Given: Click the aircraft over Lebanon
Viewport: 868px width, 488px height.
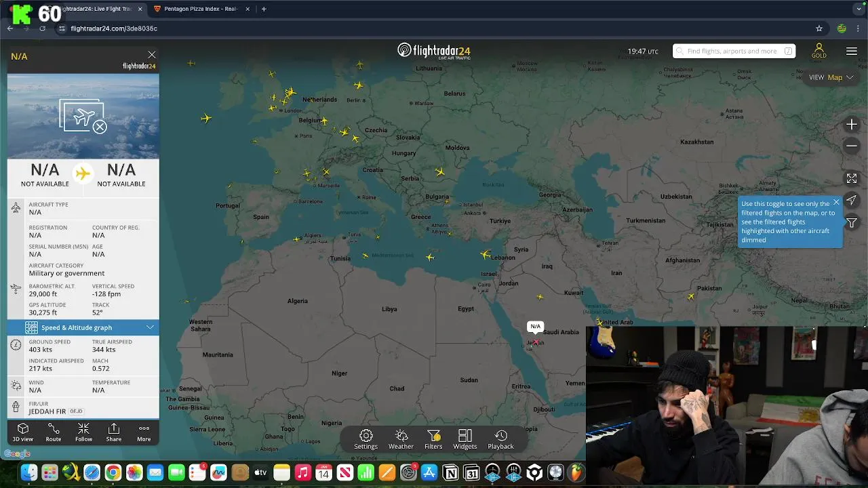Looking at the screenshot, I should pos(485,255).
